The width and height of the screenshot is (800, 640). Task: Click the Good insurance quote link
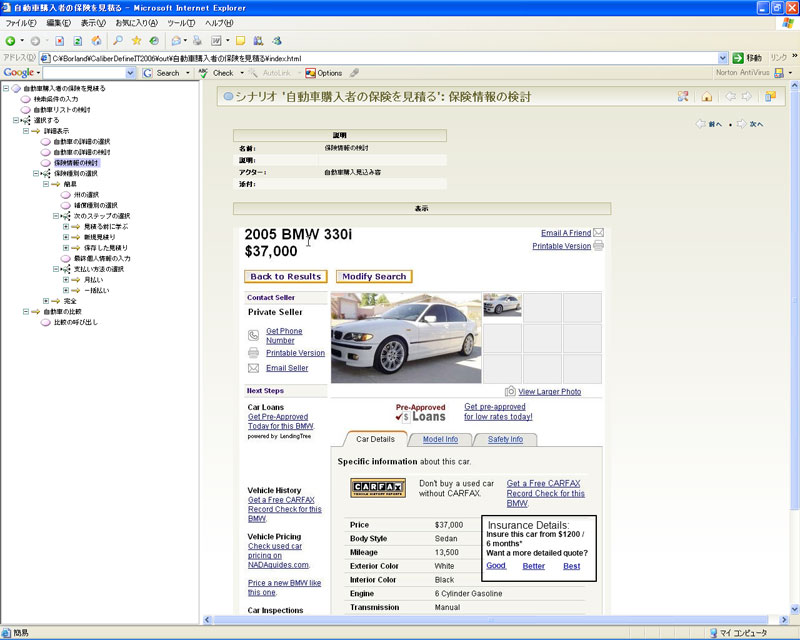pyautogui.click(x=496, y=565)
